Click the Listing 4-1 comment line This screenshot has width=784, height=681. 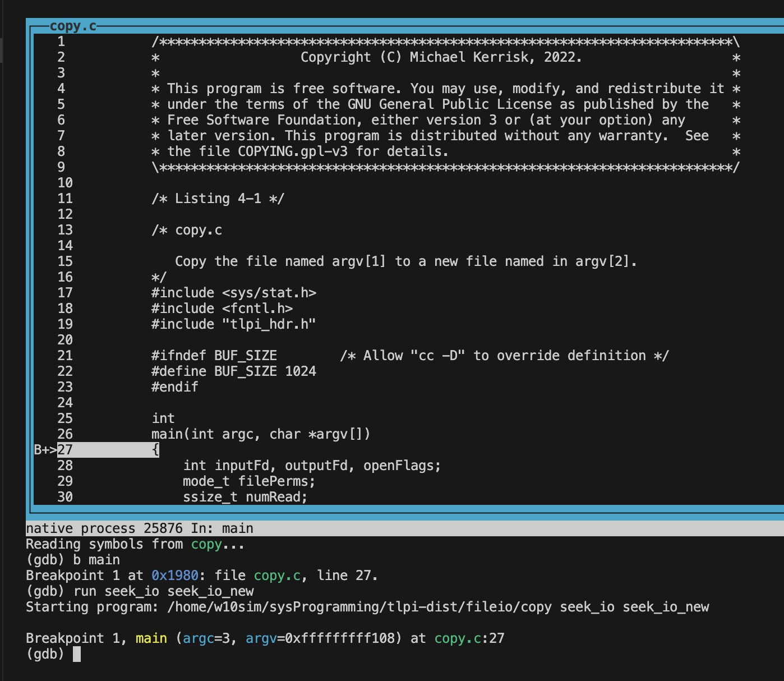(x=218, y=199)
